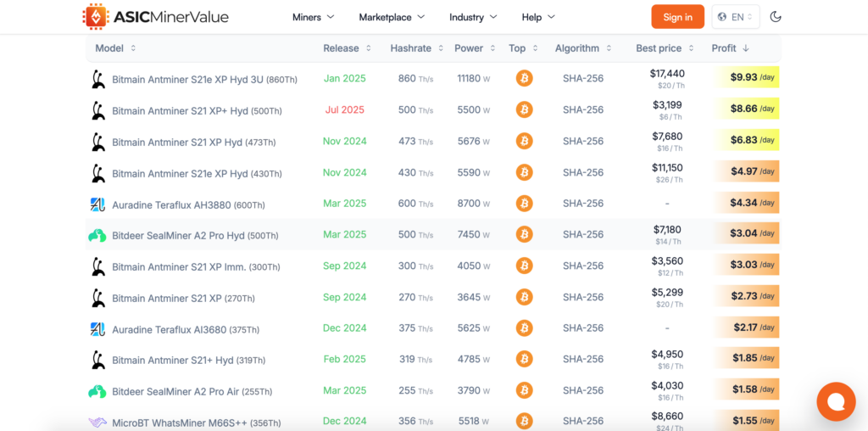This screenshot has width=868, height=431.
Task: Sort table by Profit column
Action: tap(730, 48)
